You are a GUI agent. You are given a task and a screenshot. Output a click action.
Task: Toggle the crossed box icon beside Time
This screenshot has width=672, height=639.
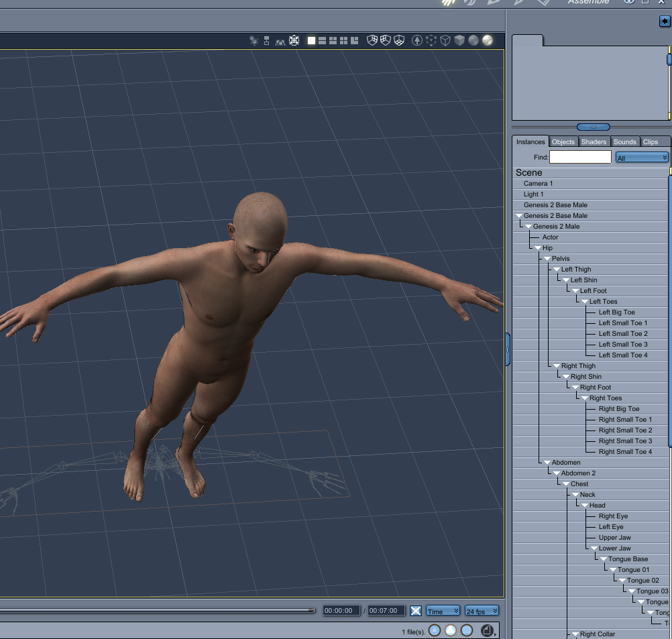click(x=416, y=611)
